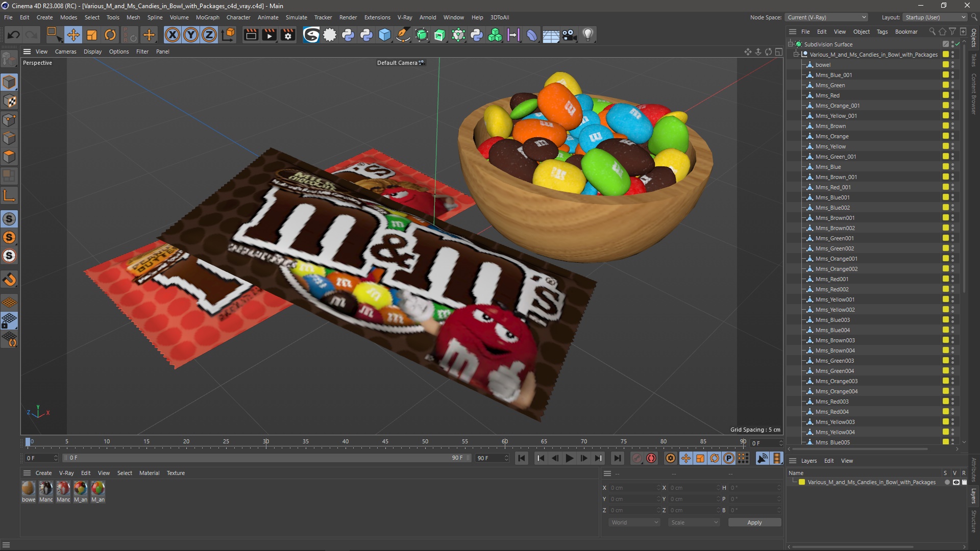Open Layout dropdown Startup (User)
Screen dimensions: 980x551
pos(935,17)
